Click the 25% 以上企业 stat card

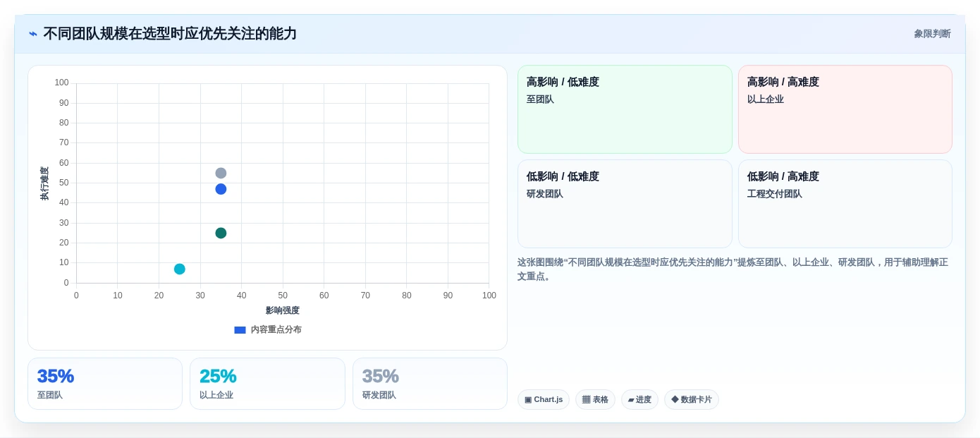267,384
